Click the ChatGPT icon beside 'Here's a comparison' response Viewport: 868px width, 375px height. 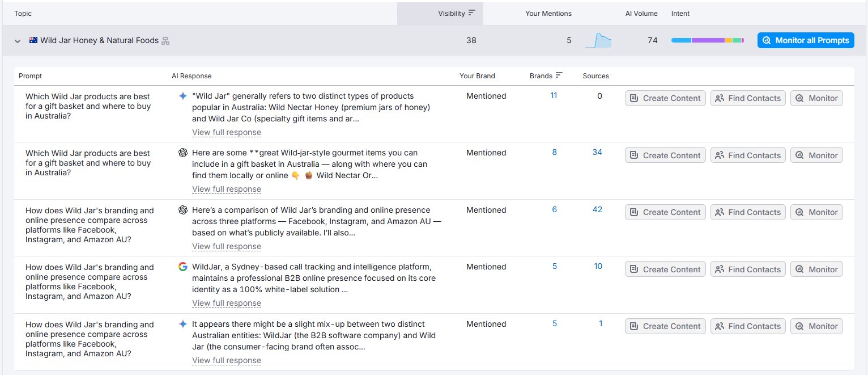tap(182, 210)
